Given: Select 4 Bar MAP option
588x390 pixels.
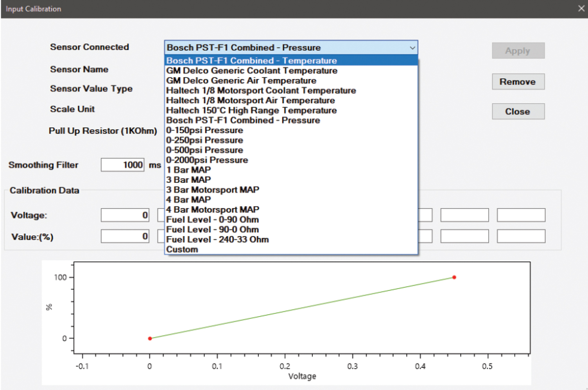Looking at the screenshot, I should [x=291, y=200].
